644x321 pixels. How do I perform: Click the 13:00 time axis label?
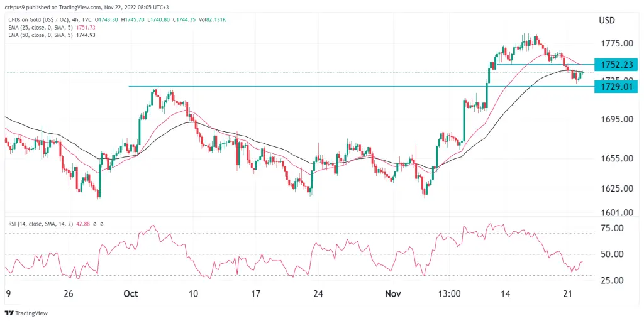[x=448, y=294]
